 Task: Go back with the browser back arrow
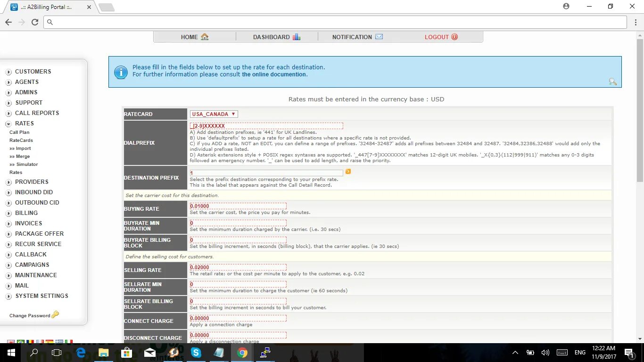pyautogui.click(x=8, y=22)
